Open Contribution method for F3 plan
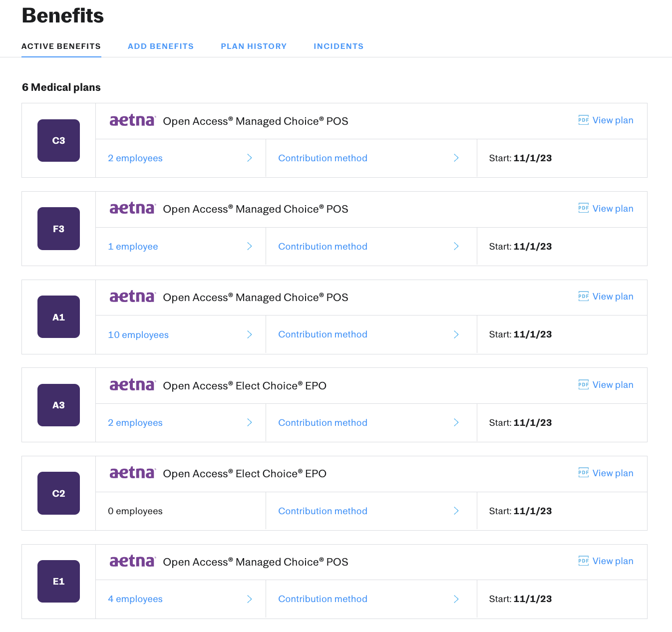Viewport: 672px width, 632px height. (x=323, y=247)
